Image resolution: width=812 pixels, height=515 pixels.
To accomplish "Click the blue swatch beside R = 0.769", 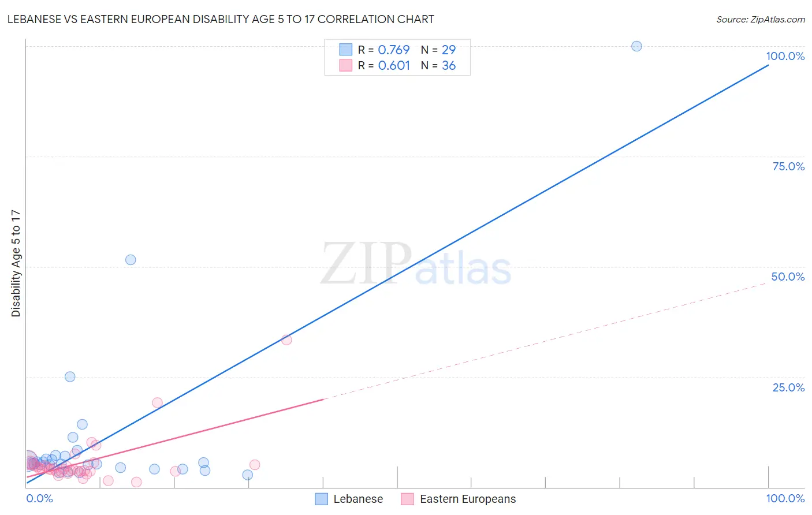I will [x=345, y=50].
